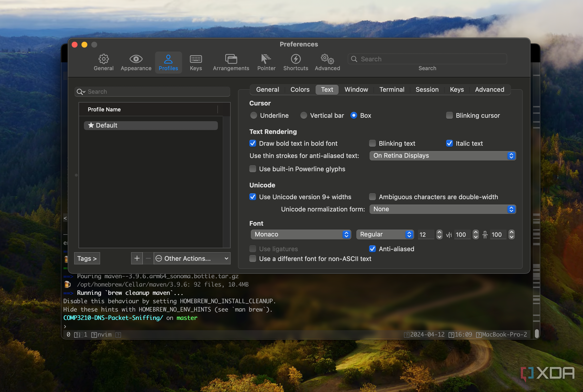583x392 pixels.
Task: Increase font size stepper up arrow
Action: [x=439, y=232]
